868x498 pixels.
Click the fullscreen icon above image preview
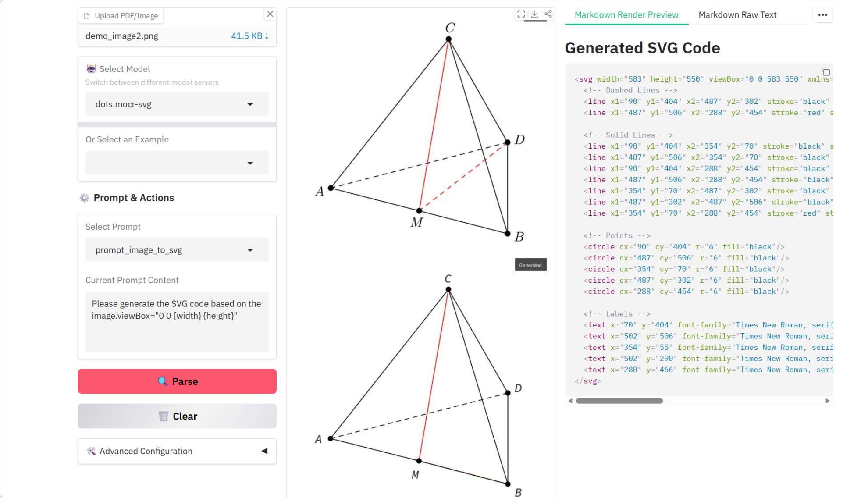(521, 14)
